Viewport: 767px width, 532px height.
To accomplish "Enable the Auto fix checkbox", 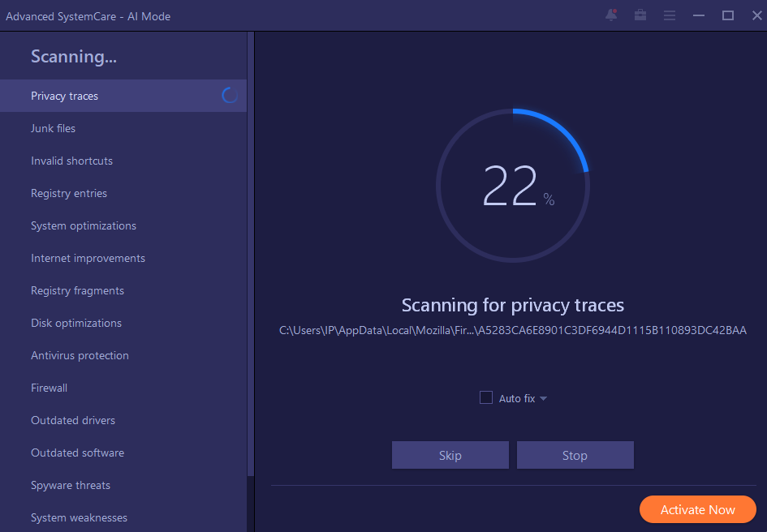I will (485, 397).
